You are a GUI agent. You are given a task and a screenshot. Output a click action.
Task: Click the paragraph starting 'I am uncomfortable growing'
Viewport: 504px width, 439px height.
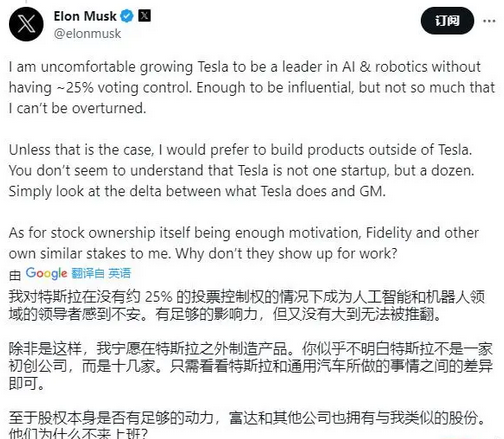252,87
